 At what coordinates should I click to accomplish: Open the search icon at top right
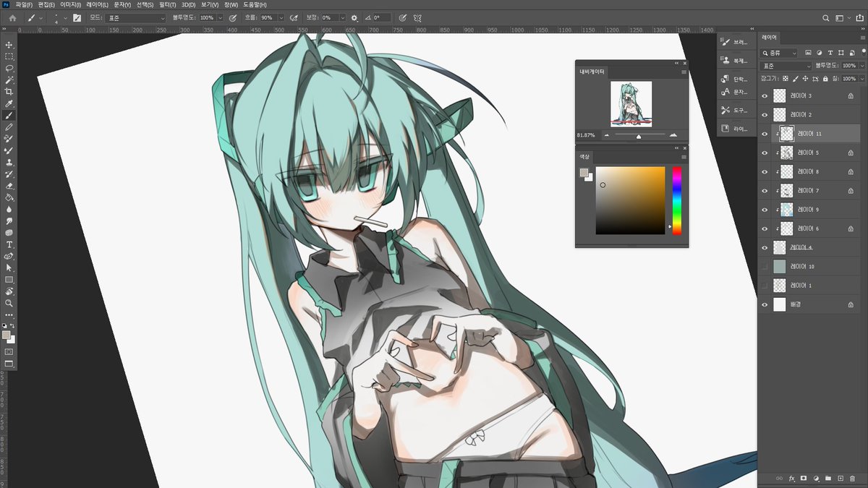826,17
